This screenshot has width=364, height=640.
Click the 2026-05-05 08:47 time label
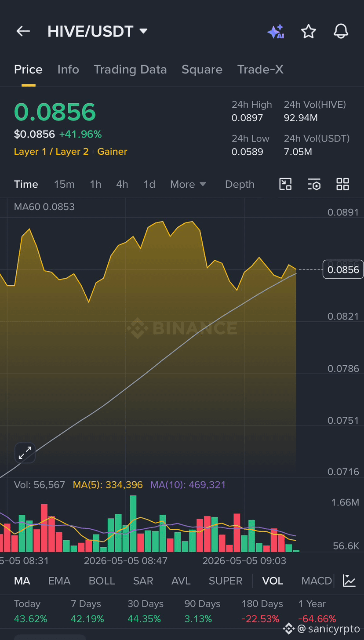[x=126, y=561]
